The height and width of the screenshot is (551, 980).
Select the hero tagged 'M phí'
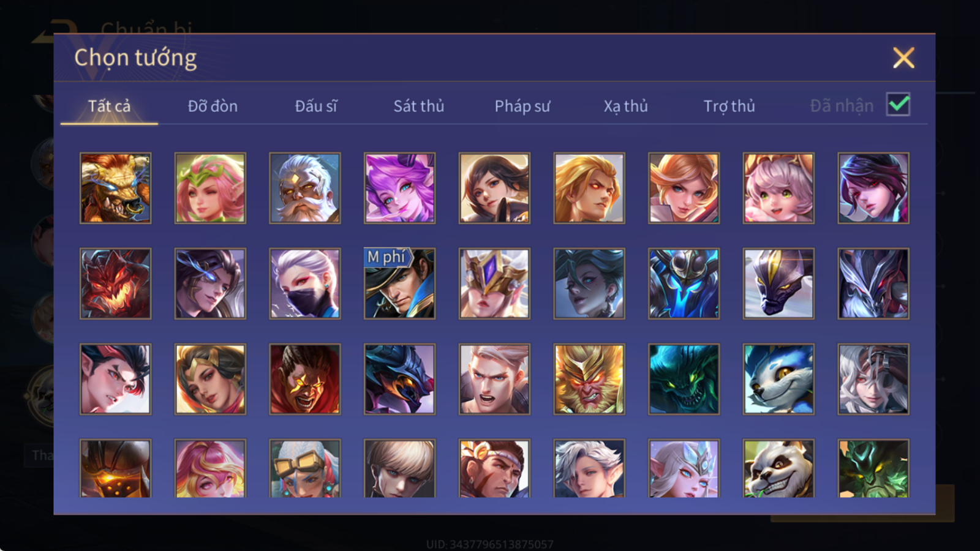[399, 283]
